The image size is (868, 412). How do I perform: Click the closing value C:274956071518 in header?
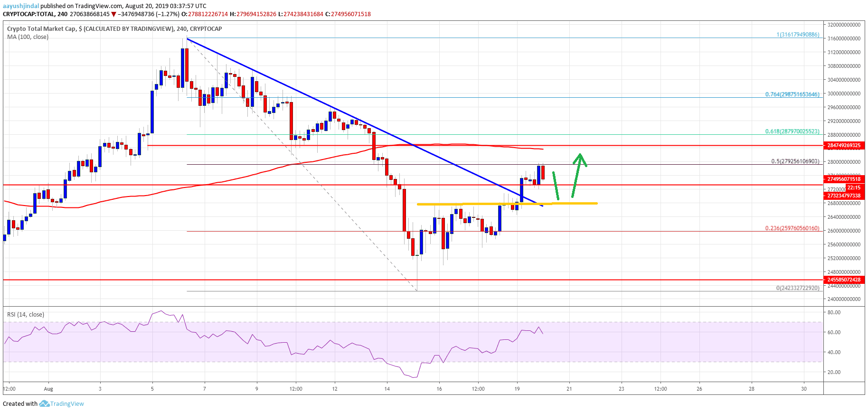[348, 14]
